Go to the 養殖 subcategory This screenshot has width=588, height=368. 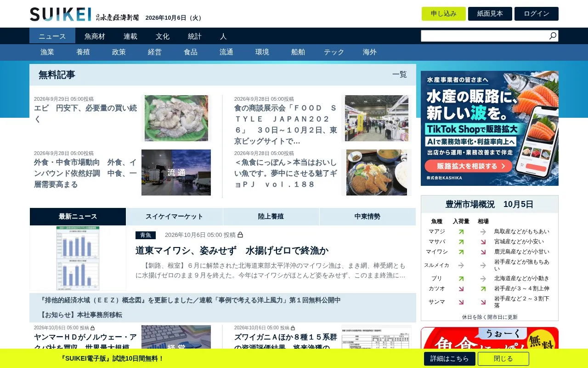[x=83, y=52]
